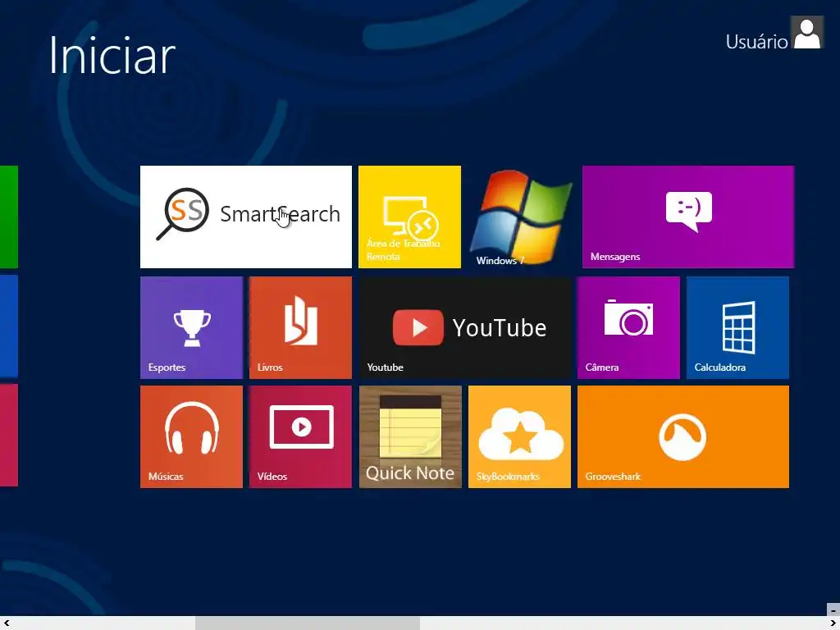The image size is (840, 630).
Task: Click the Usuário name label
Action: (756, 42)
